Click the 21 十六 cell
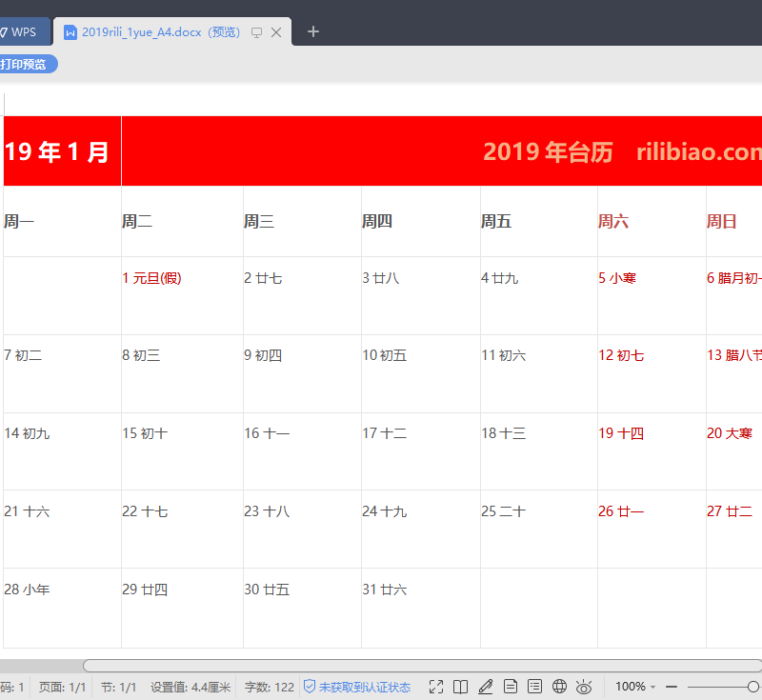 pyautogui.click(x=62, y=529)
